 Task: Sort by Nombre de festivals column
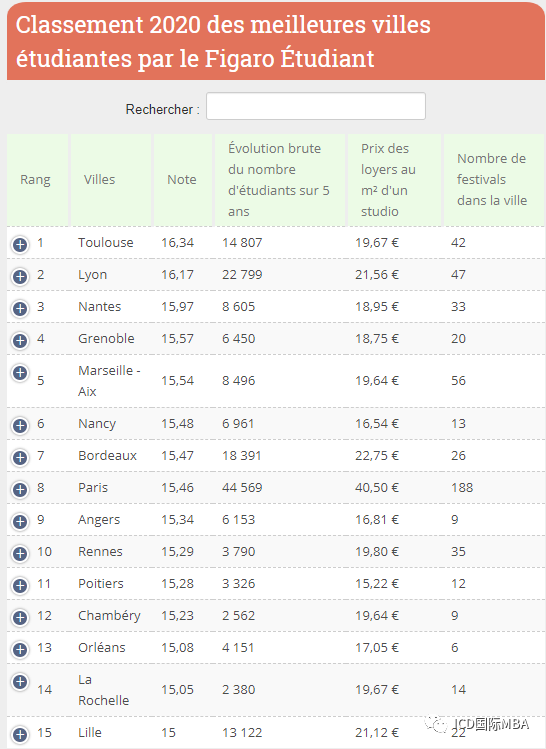click(x=494, y=180)
